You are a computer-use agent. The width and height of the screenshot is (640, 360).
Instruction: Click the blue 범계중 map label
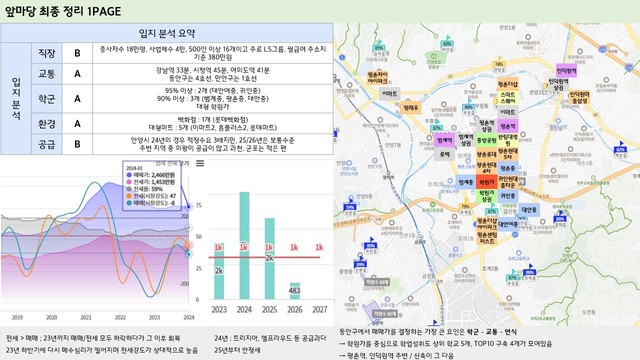(465, 182)
